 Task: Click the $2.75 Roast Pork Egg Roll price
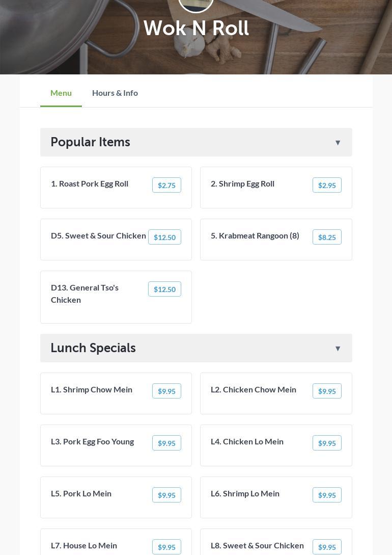[x=166, y=185]
